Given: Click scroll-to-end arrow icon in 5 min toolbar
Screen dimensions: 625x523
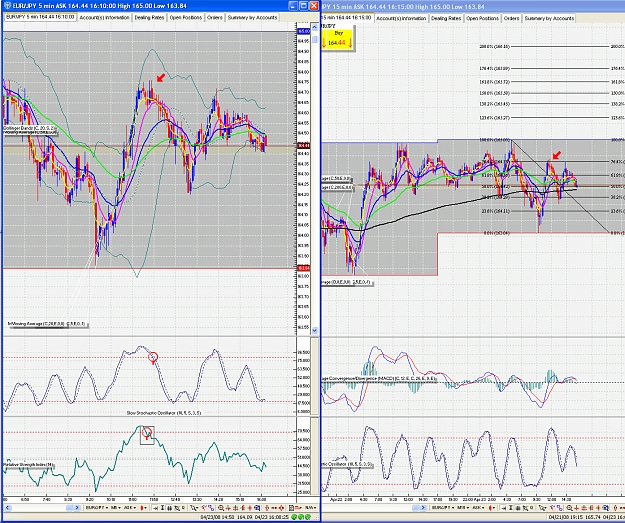Looking at the screenshot, I should 155,508.
